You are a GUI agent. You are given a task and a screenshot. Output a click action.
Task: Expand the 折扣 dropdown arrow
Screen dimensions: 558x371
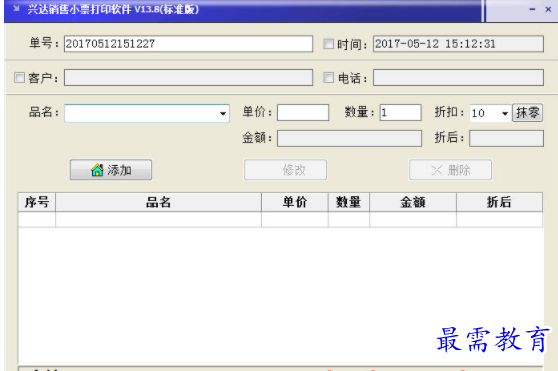(x=505, y=113)
